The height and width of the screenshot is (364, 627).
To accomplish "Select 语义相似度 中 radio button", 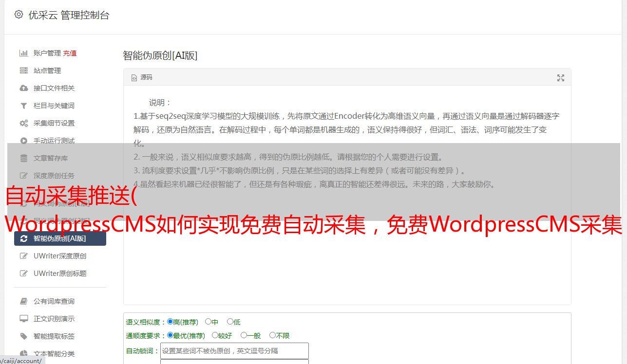I will point(208,322).
